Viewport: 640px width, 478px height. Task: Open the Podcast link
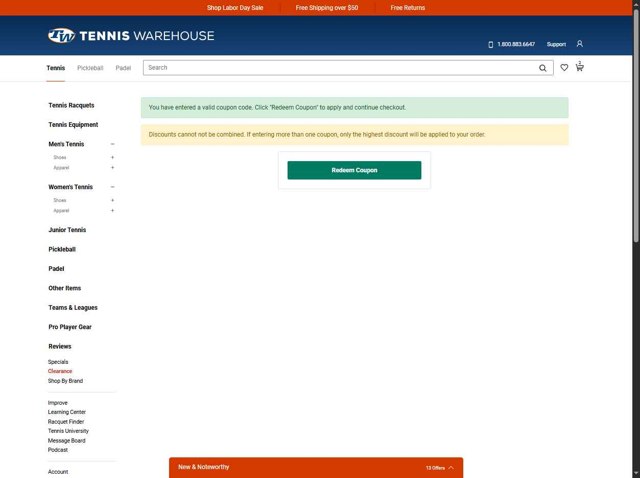point(58,450)
